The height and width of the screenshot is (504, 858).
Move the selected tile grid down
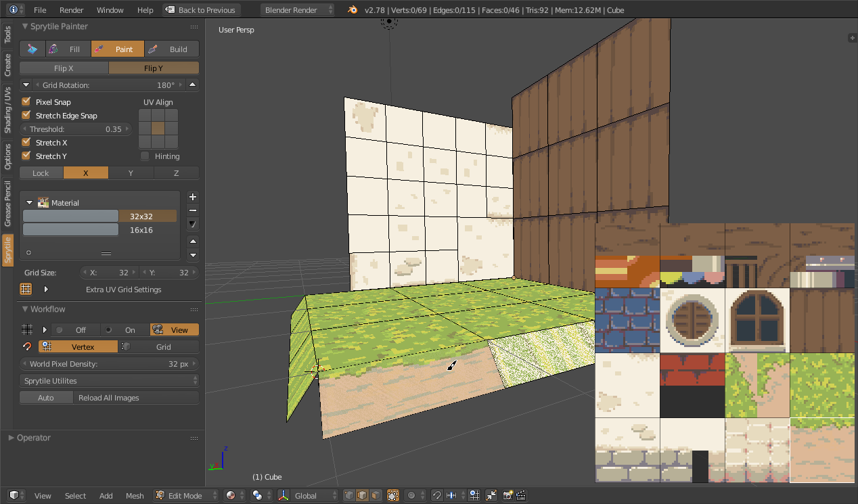(193, 255)
